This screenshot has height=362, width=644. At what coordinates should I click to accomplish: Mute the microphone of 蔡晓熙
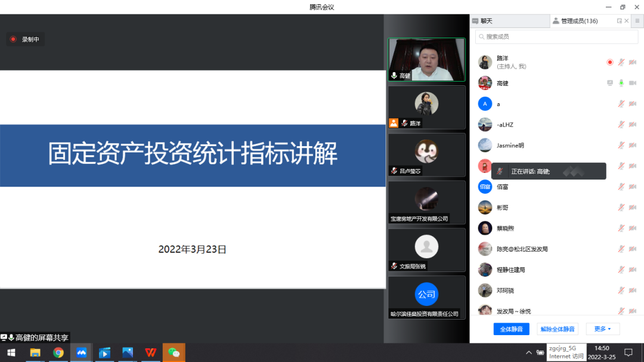[620, 228]
